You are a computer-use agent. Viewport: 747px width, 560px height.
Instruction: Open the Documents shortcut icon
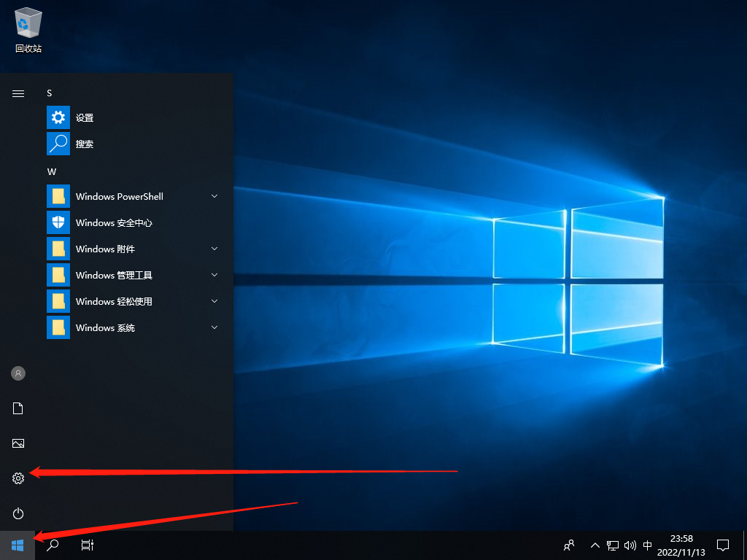[18, 408]
